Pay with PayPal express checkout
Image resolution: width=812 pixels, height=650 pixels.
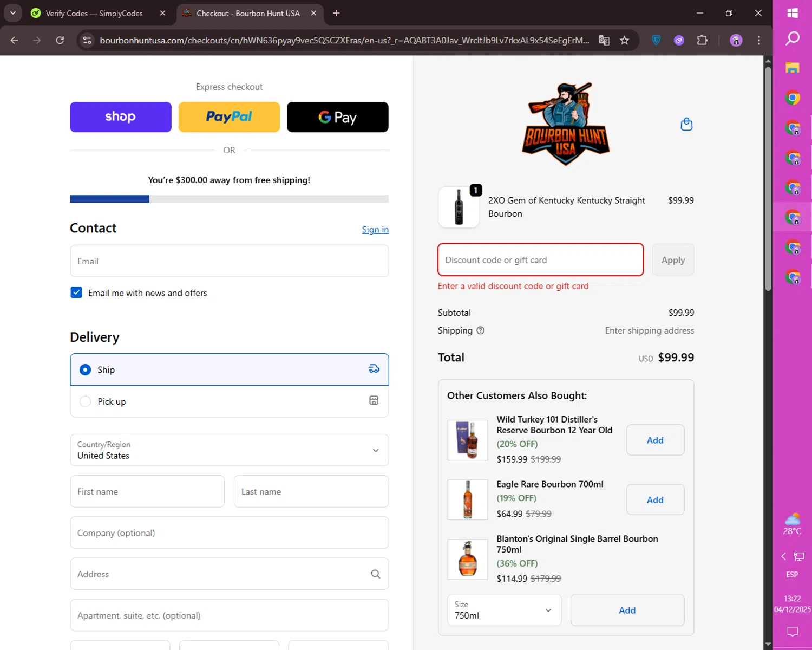coord(229,117)
